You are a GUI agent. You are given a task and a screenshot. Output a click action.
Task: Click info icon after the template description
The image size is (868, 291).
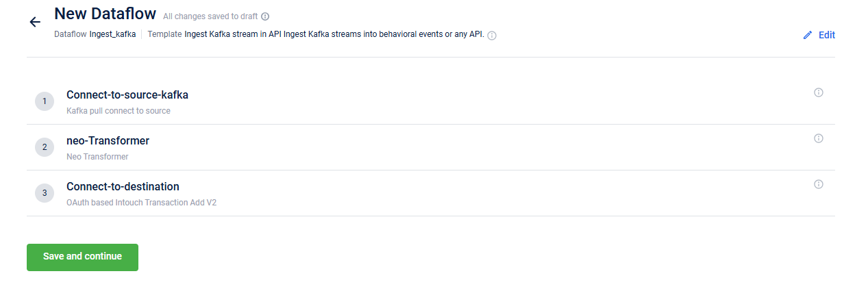click(491, 36)
